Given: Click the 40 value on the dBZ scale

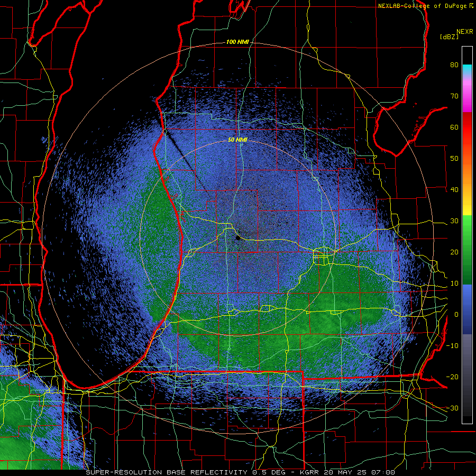Looking at the screenshot, I should (x=454, y=190).
